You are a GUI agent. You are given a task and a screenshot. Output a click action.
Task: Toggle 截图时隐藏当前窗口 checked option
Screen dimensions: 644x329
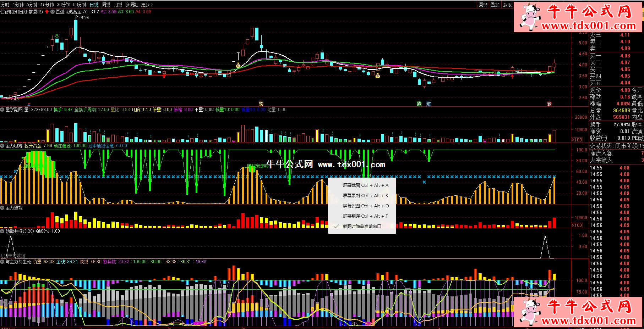click(362, 227)
